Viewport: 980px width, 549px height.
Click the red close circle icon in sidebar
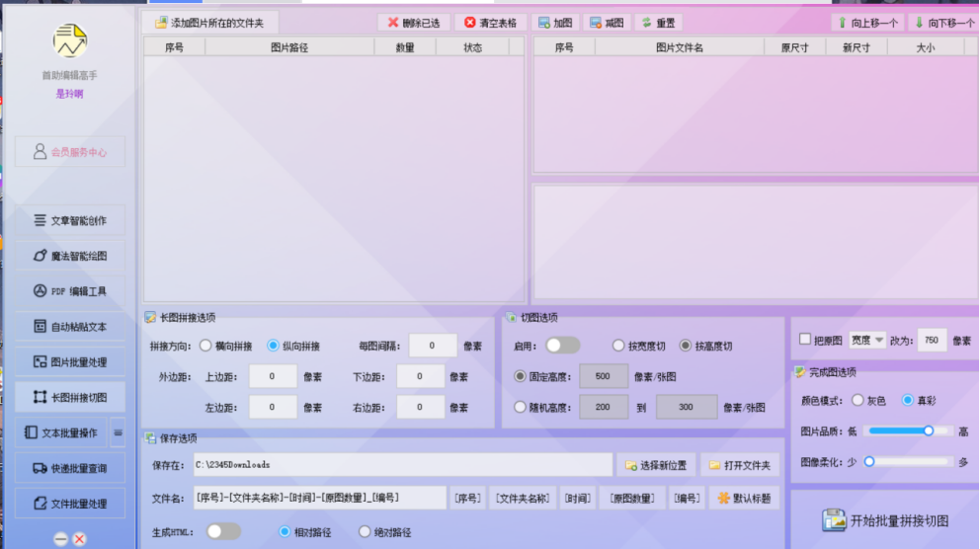(x=79, y=539)
